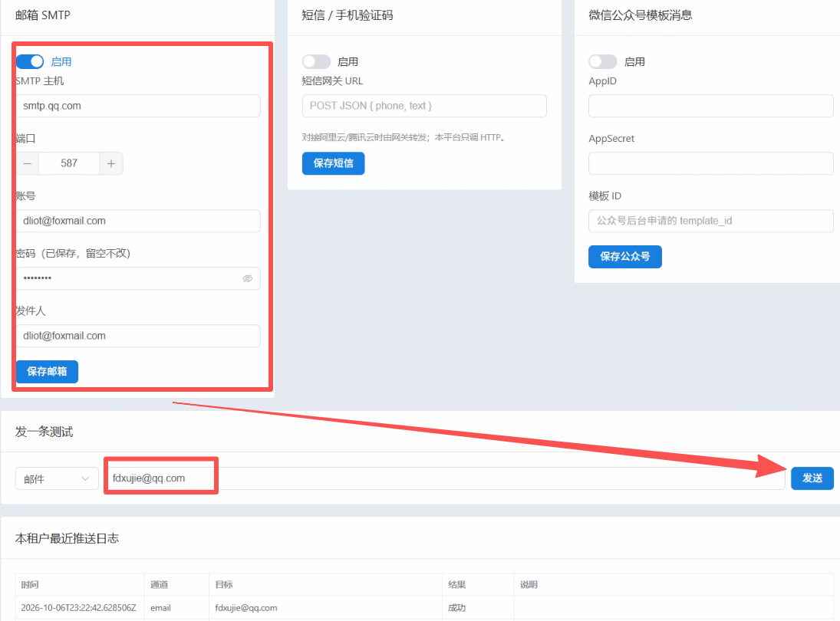This screenshot has width=840, height=621.
Task: Decrease the port number with minus button
Action: pyautogui.click(x=28, y=163)
